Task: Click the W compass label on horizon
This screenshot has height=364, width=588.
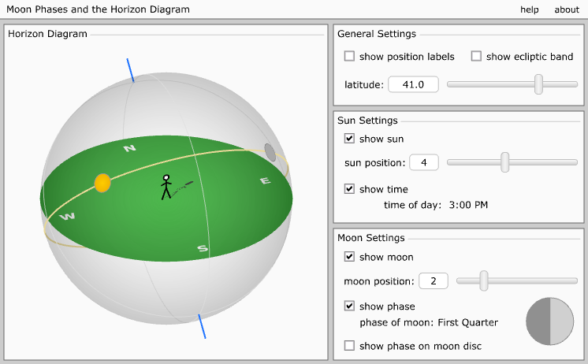Action: pyautogui.click(x=68, y=216)
